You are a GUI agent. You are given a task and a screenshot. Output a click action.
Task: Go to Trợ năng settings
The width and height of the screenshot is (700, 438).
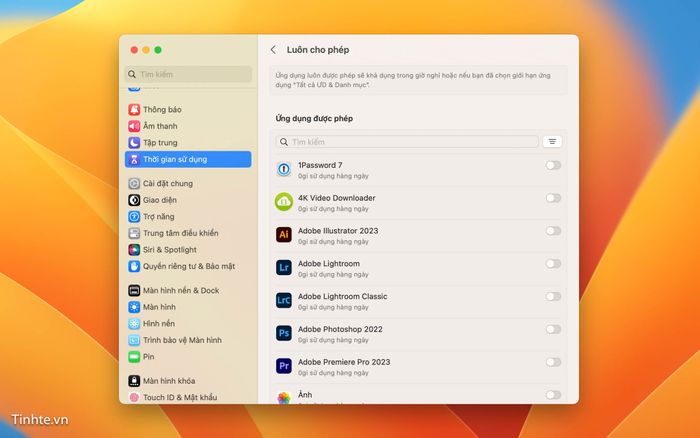tap(188, 217)
